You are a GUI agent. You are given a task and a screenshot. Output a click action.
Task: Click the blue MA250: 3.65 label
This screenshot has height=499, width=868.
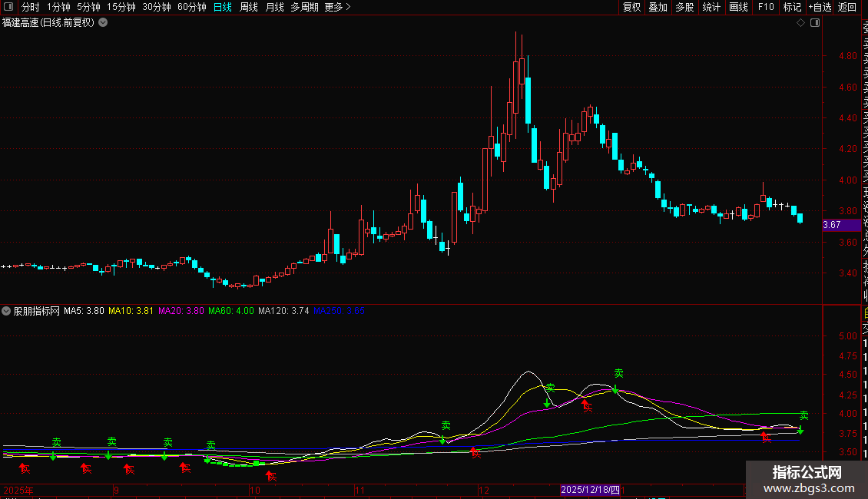[x=339, y=311]
